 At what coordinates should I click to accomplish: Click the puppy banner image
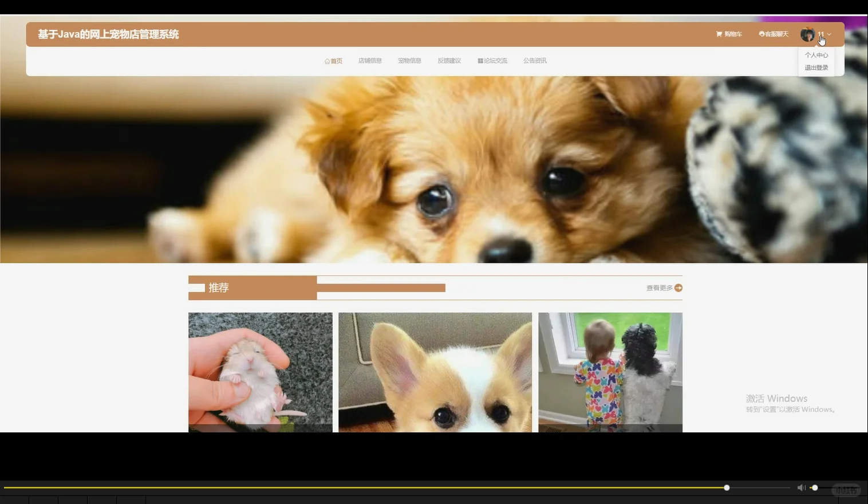(434, 170)
